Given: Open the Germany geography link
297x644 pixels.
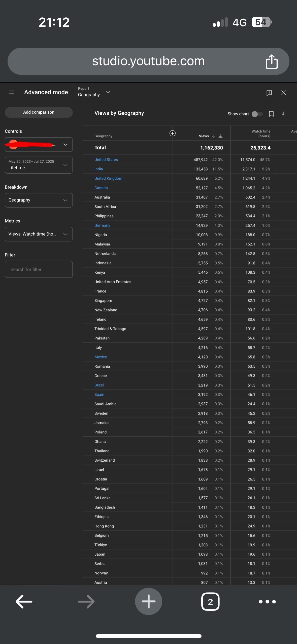Looking at the screenshot, I should coord(102,226).
